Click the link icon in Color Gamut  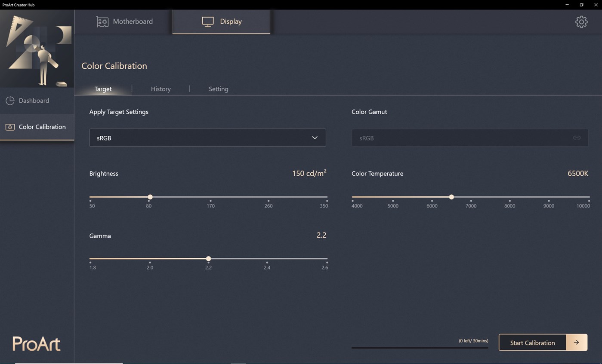click(577, 138)
